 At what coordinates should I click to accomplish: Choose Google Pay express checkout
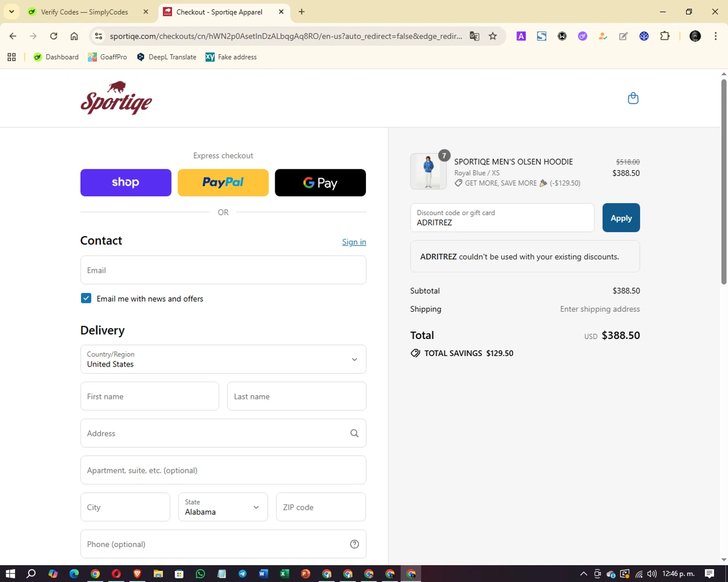pos(320,182)
